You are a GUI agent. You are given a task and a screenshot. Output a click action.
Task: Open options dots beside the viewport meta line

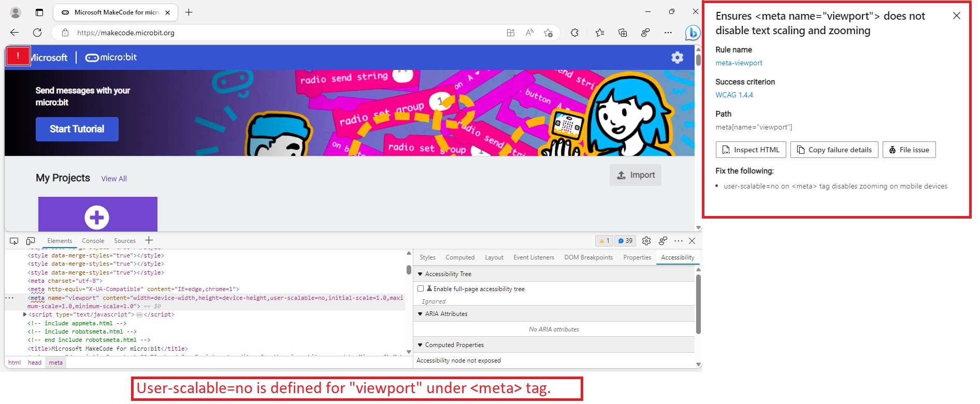tap(9, 298)
